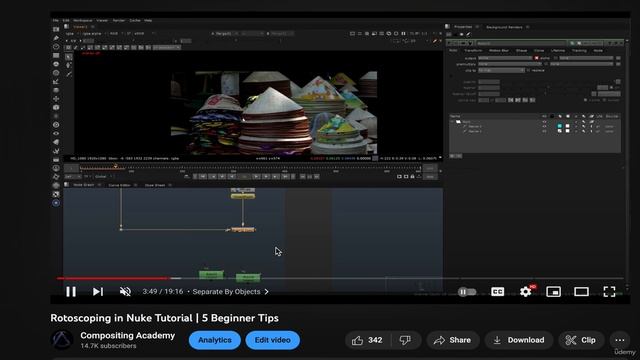Turn on YouTube closed captions

[497, 291]
